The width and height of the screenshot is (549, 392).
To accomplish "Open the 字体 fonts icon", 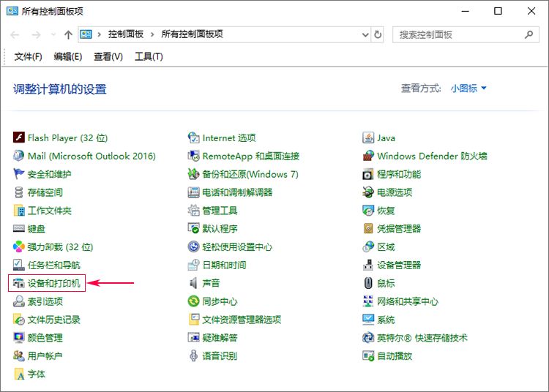I will click(x=18, y=374).
